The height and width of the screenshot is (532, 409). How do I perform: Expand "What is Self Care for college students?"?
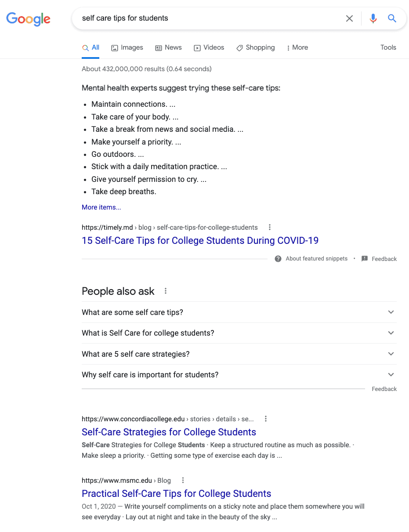[x=239, y=333]
